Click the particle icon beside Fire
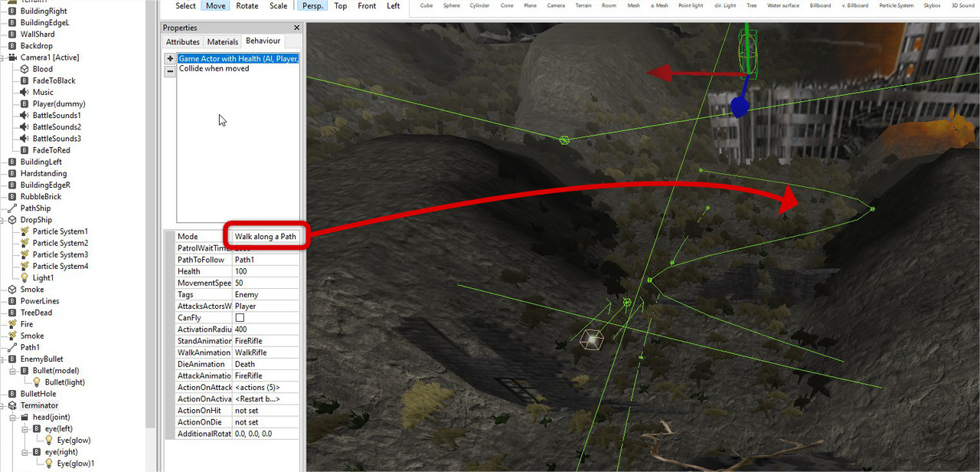Image resolution: width=980 pixels, height=472 pixels. pos(12,324)
